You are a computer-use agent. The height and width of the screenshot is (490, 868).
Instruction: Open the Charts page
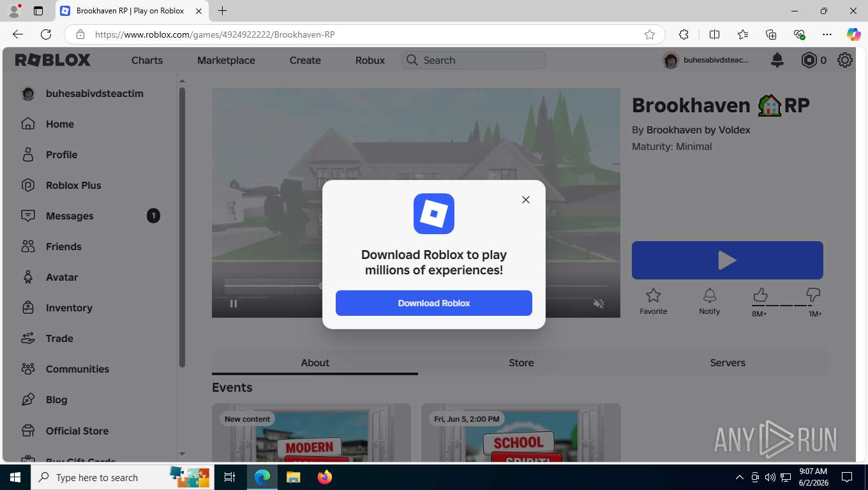[x=147, y=60]
